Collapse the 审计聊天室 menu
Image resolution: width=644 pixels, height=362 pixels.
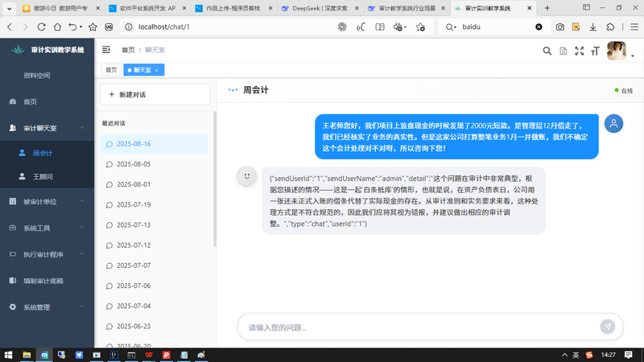coord(47,128)
